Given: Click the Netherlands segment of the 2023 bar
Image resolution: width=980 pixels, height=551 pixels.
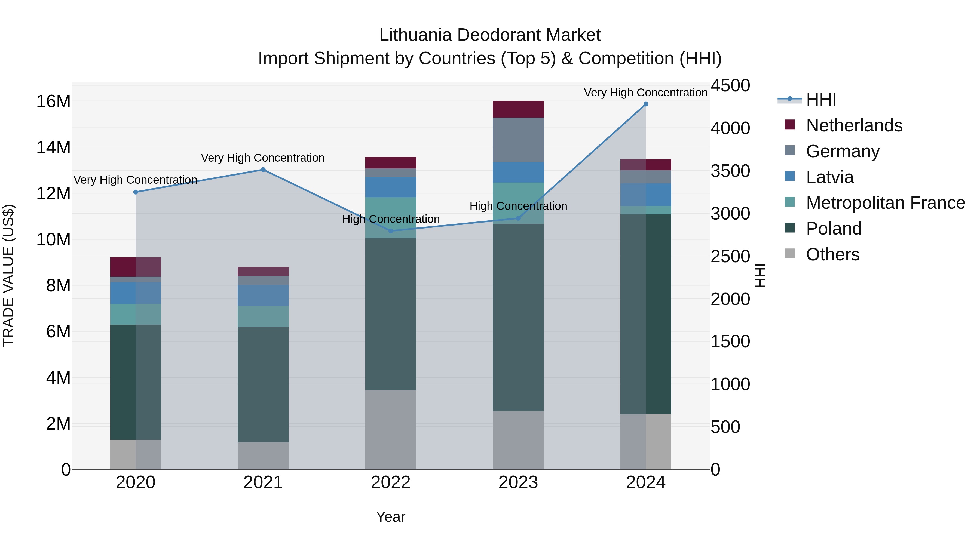Looking at the screenshot, I should 518,109.
